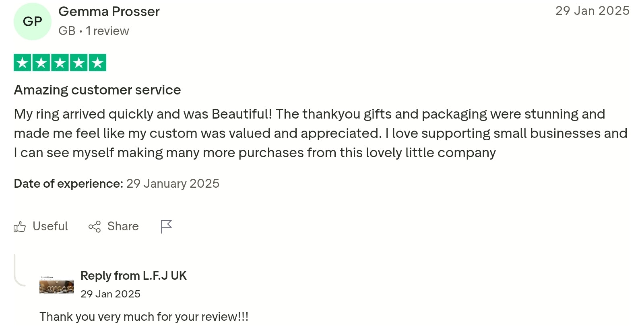Mark the review as Useful
The width and height of the screenshot is (644, 328).
[x=50, y=226]
